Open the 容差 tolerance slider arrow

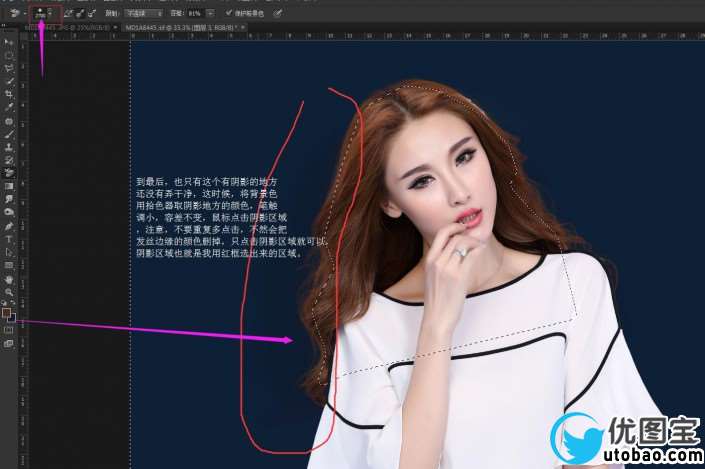pos(210,13)
